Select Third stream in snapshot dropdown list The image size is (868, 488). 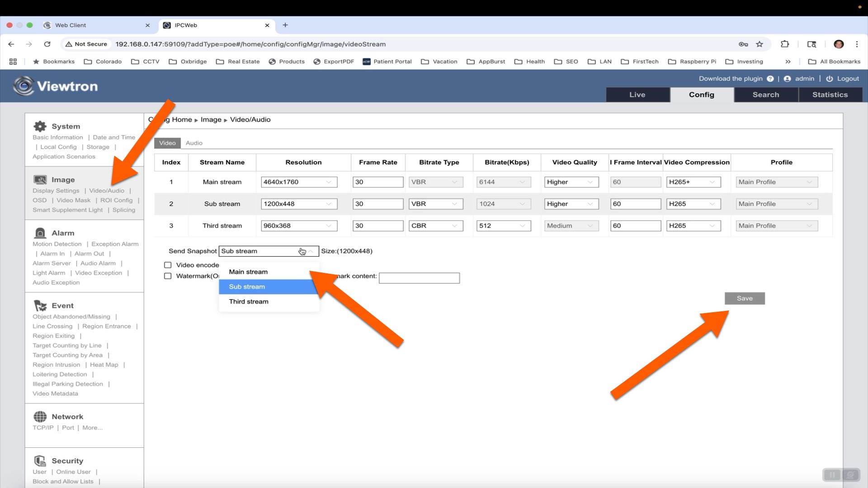click(269, 301)
